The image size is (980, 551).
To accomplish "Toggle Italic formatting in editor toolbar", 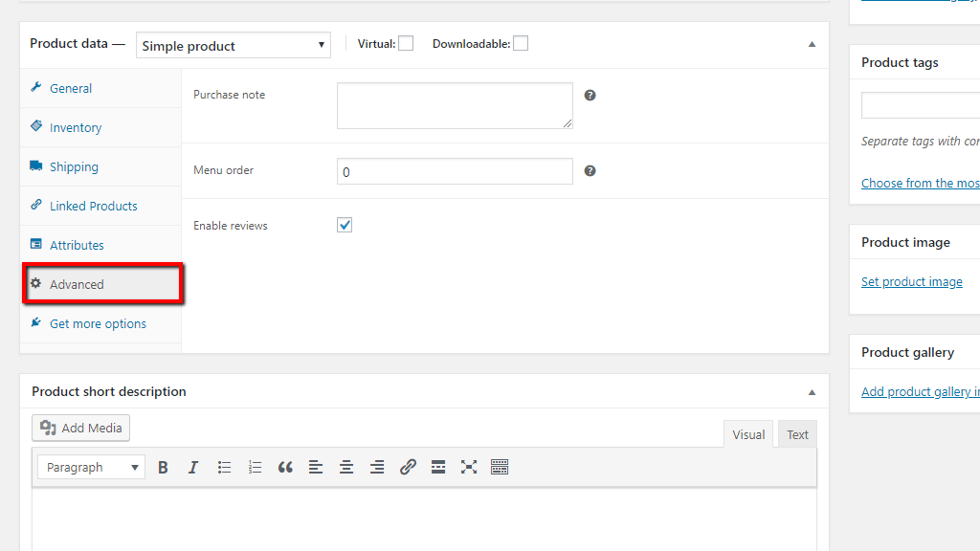I will tap(193, 467).
